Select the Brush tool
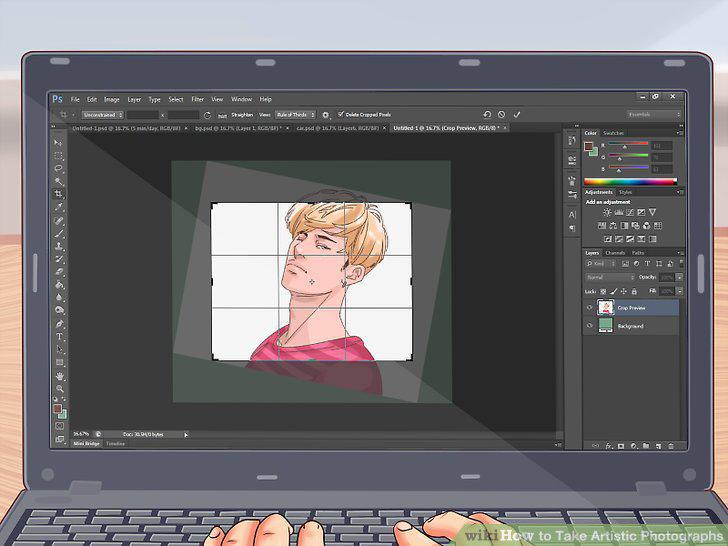Viewport: 728px width, 546px height. pos(58,234)
